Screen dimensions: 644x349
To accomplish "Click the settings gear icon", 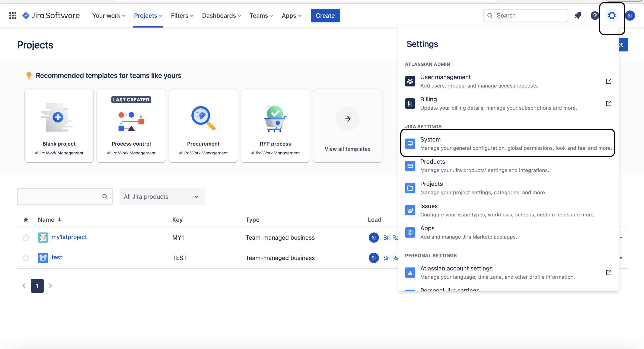I will 612,16.
